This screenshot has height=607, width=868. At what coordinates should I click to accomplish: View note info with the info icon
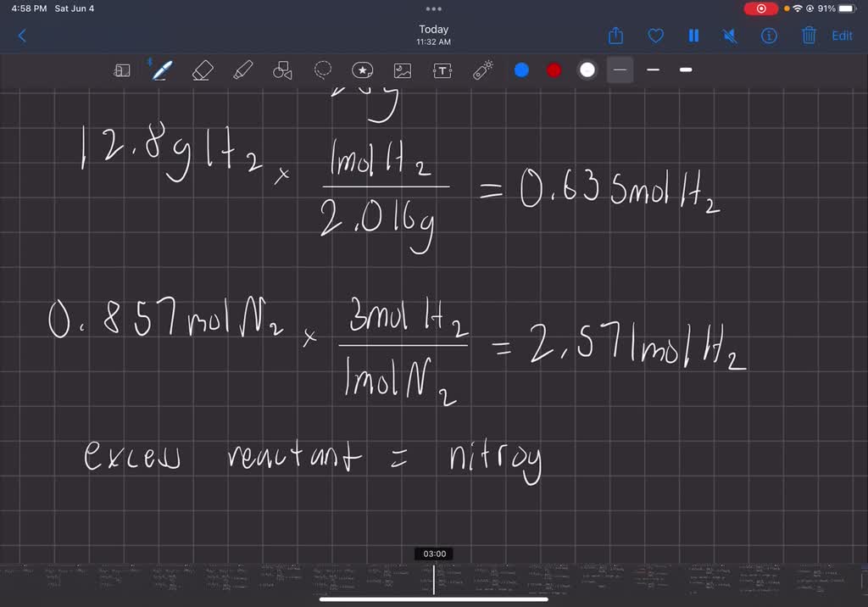pos(768,36)
